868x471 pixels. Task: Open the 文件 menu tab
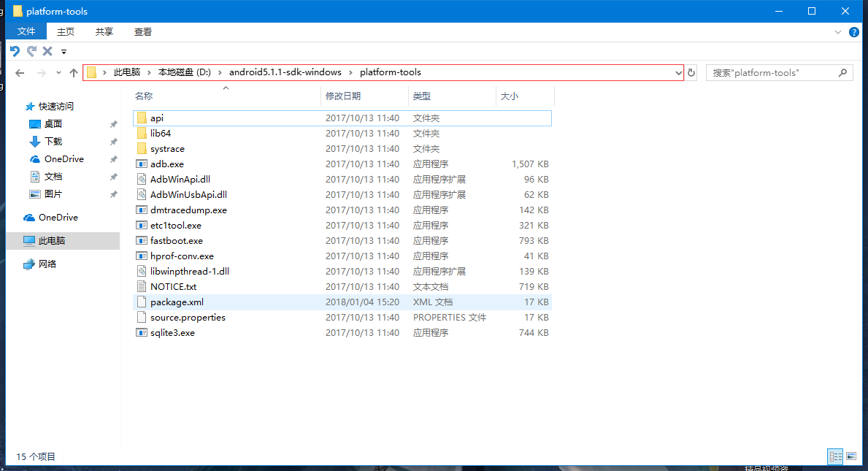pyautogui.click(x=26, y=31)
